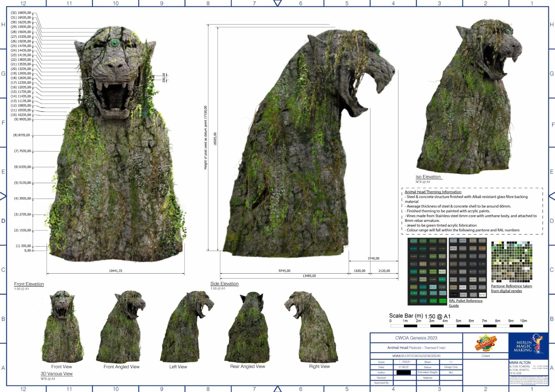
Task: Click the 'Scale Bar (m) 1:50 @ A1' title
Action: (420, 316)
